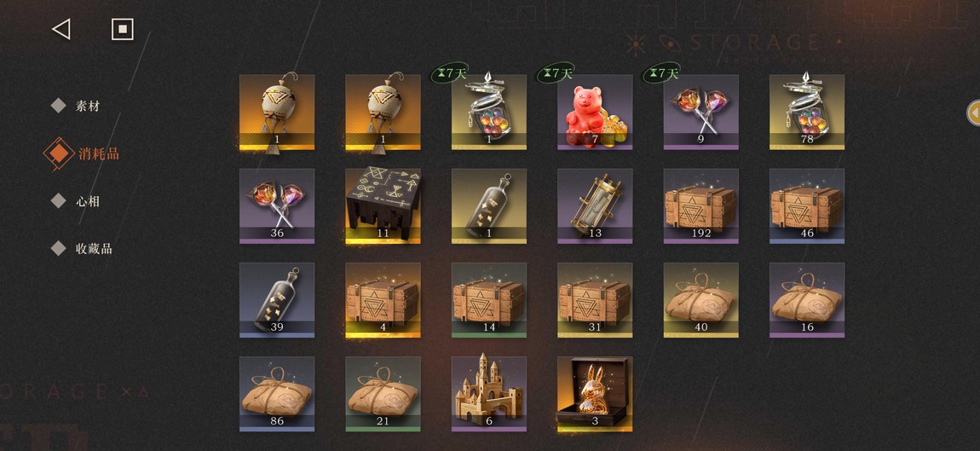Choose the paper parcel with count 86
Viewport: 980px width, 451px height.
(x=277, y=394)
